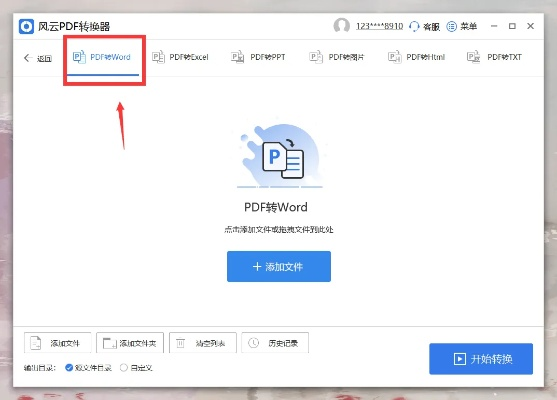Switch to the PDF转TXT tab
The width and height of the screenshot is (557, 400).
(x=494, y=57)
